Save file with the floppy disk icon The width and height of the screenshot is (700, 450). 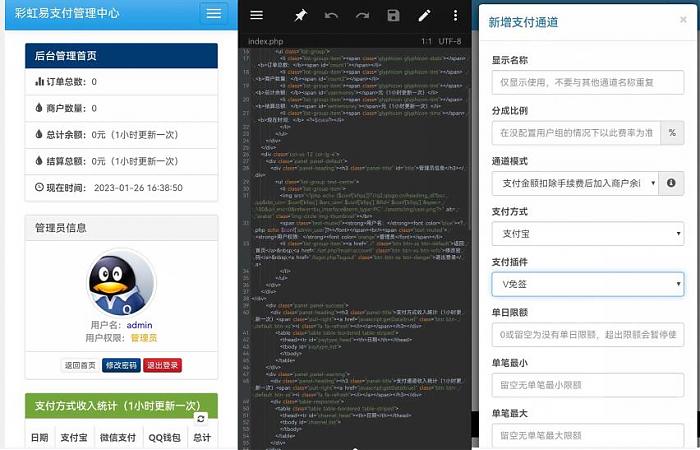[393, 15]
